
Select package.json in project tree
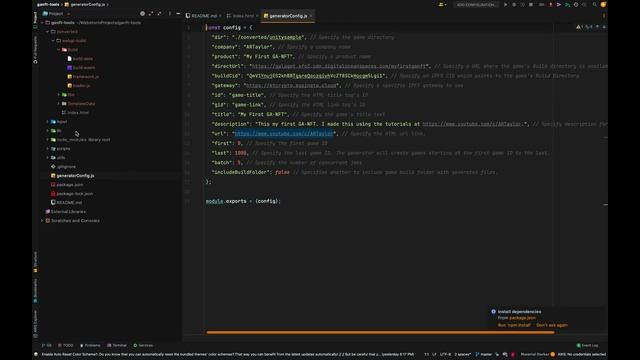click(x=69, y=184)
